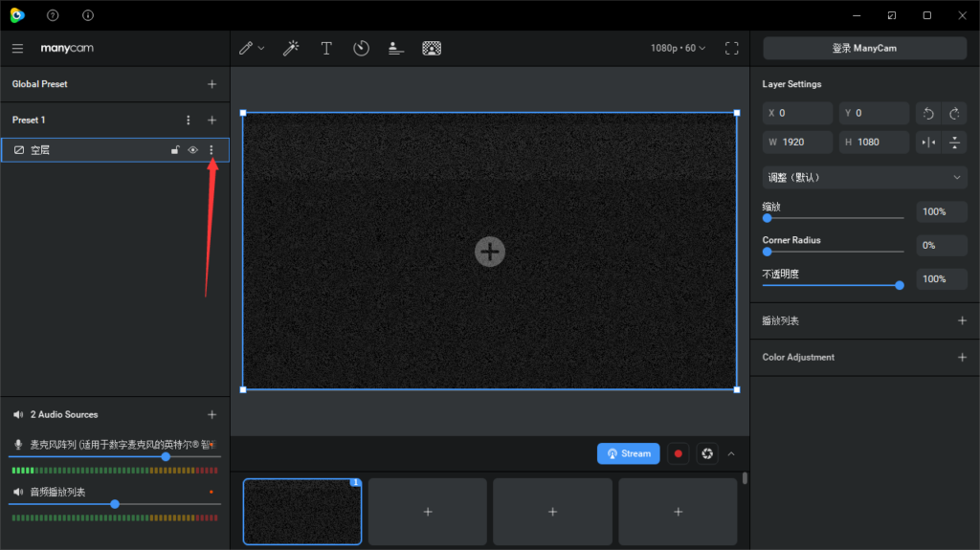Click the 登录 ManyCam button
The width and height of the screenshot is (980, 550).
(864, 48)
